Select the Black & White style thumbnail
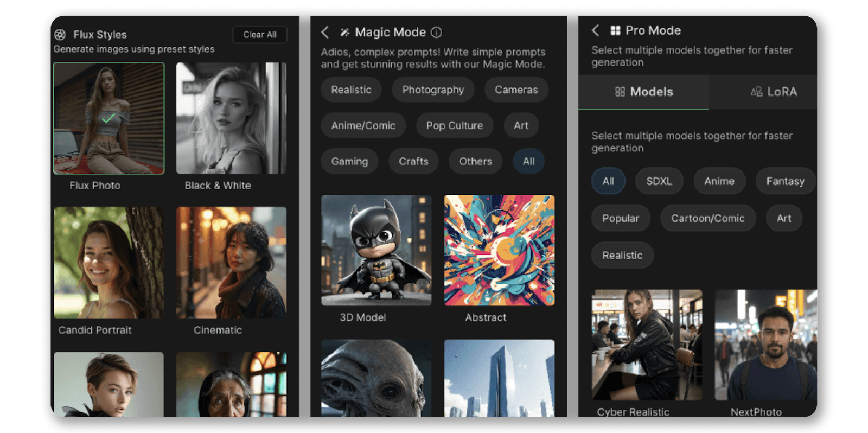868x433 pixels. pos(231,118)
